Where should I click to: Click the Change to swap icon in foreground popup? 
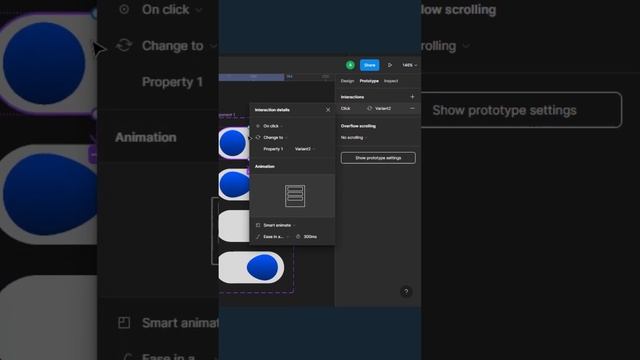click(x=258, y=138)
